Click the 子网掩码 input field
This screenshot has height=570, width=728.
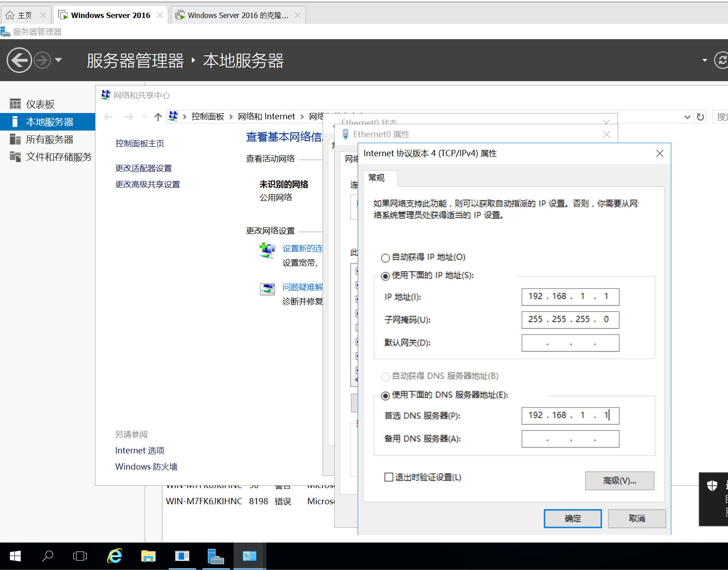point(570,320)
